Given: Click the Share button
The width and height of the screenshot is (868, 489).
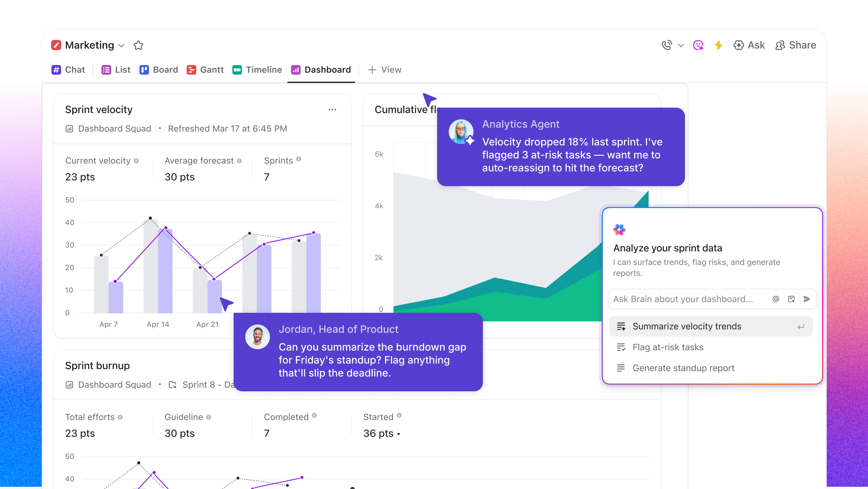Looking at the screenshot, I should [x=796, y=45].
